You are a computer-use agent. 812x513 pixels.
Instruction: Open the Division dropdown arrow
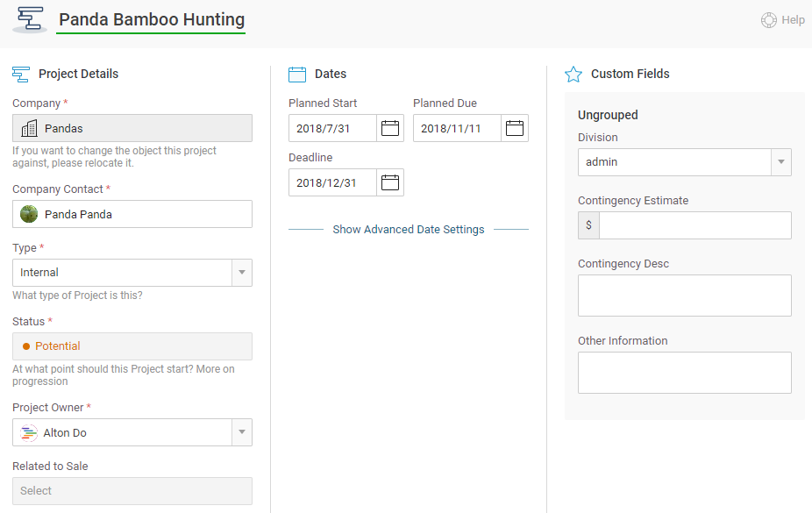pos(780,162)
